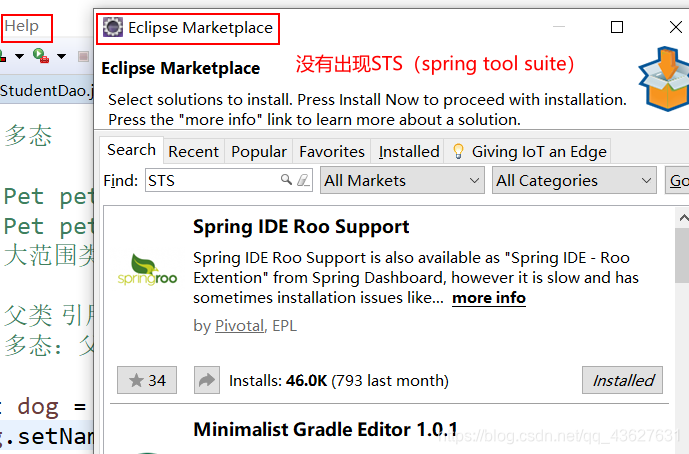Click the lightbulb icon on IoT tab
This screenshot has height=454, width=689.
pos(458,151)
